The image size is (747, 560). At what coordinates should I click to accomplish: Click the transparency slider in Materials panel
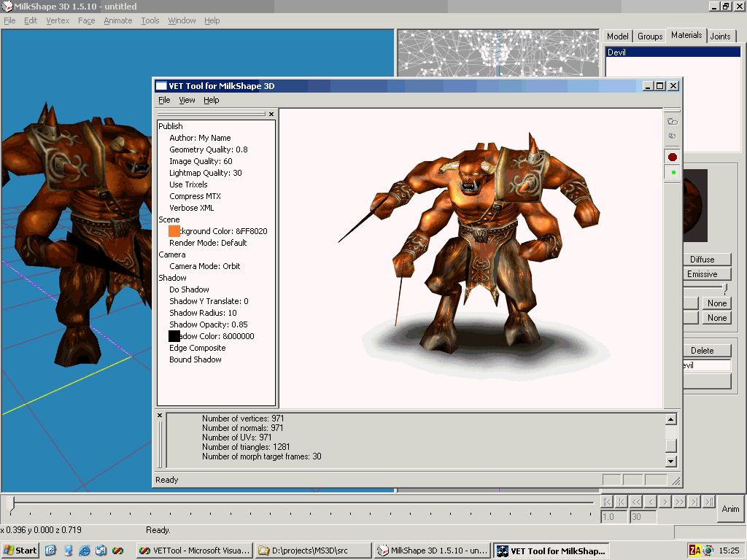click(x=724, y=288)
